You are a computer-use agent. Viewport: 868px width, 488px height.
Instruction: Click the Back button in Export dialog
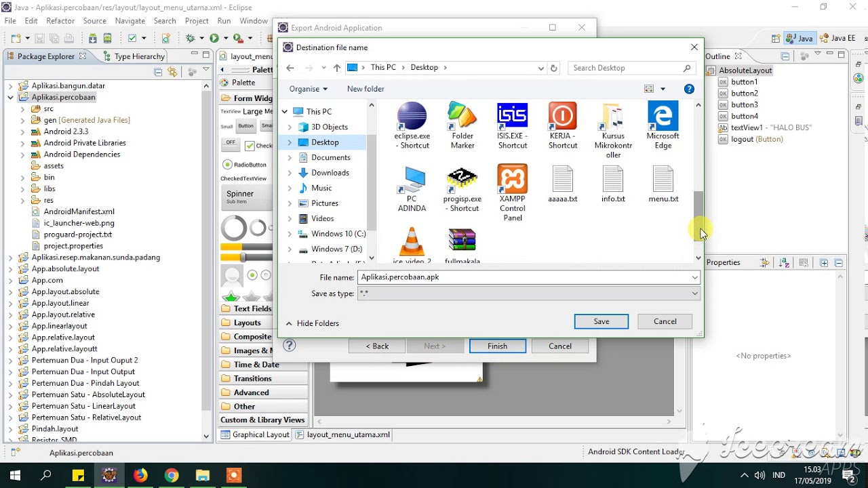pos(377,346)
